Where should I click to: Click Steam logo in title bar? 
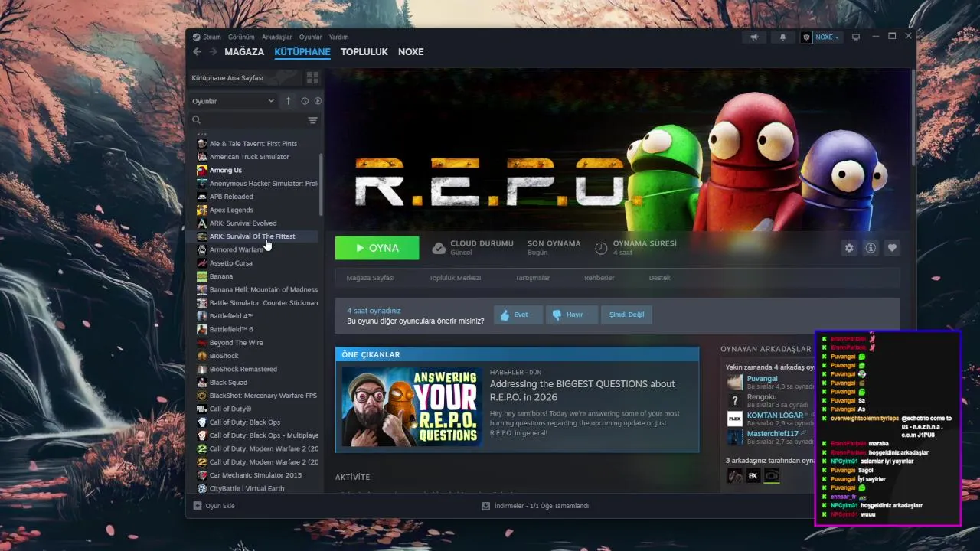pyautogui.click(x=196, y=37)
